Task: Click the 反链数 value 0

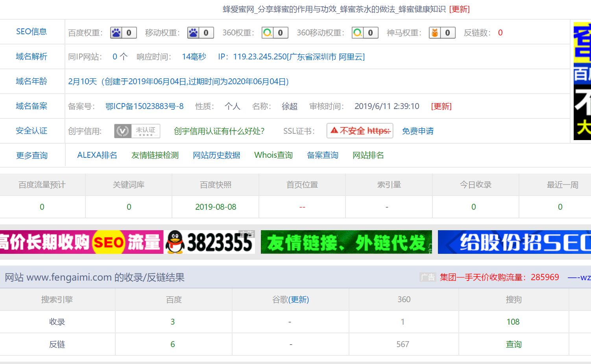Action: pos(500,33)
